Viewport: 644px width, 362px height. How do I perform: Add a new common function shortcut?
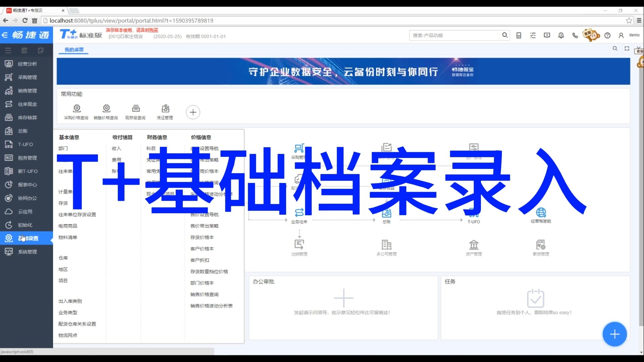193,112
